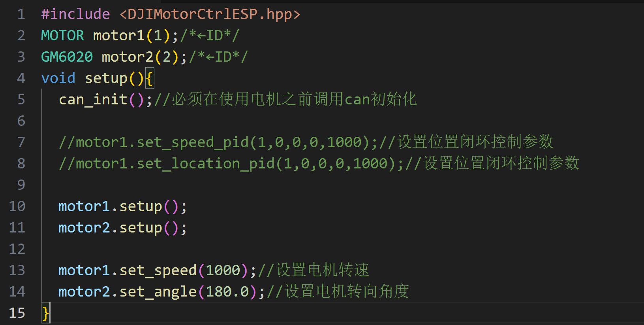Click the GM6020 class name on line 3
644x325 pixels.
click(67, 57)
